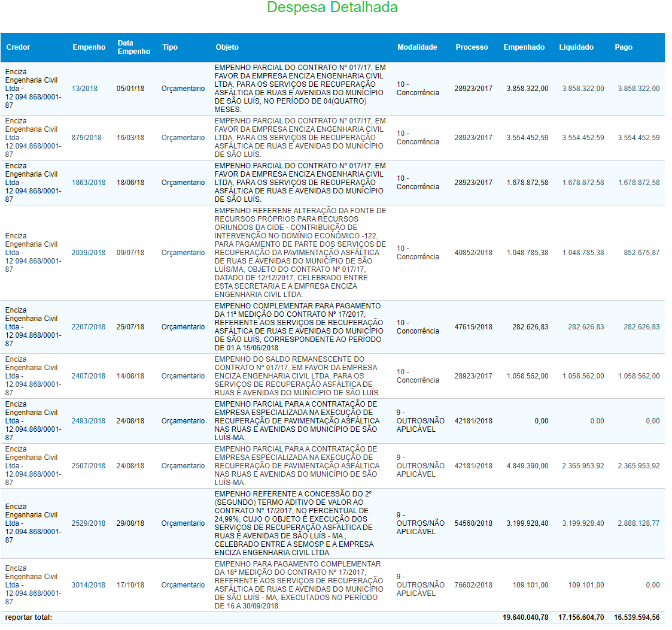Viewport: 672px width, 630px height.
Task: Click the "reportar total:" label
Action: tap(29, 617)
